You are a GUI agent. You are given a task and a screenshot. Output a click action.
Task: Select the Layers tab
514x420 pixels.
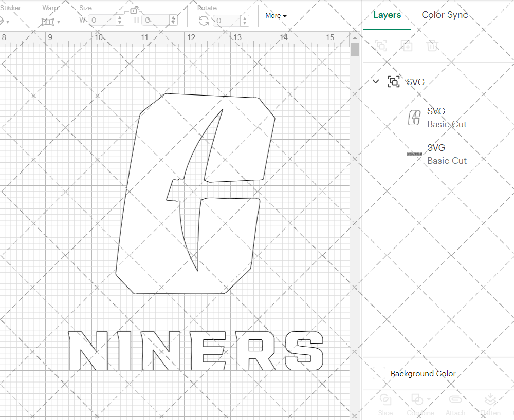(387, 15)
